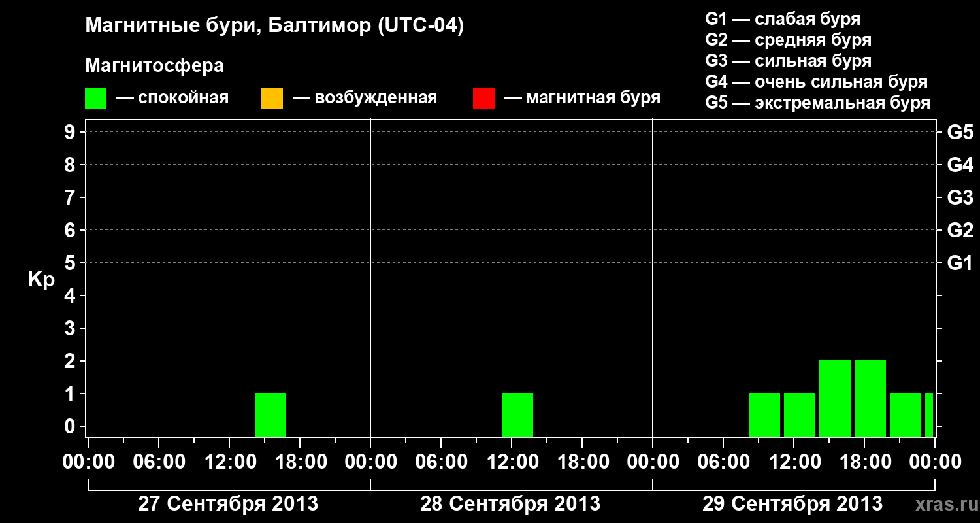Viewport: 980px width, 523px height.
Task: Click the 00:00 label between 27 and 28 Сентября
Action: point(371,462)
